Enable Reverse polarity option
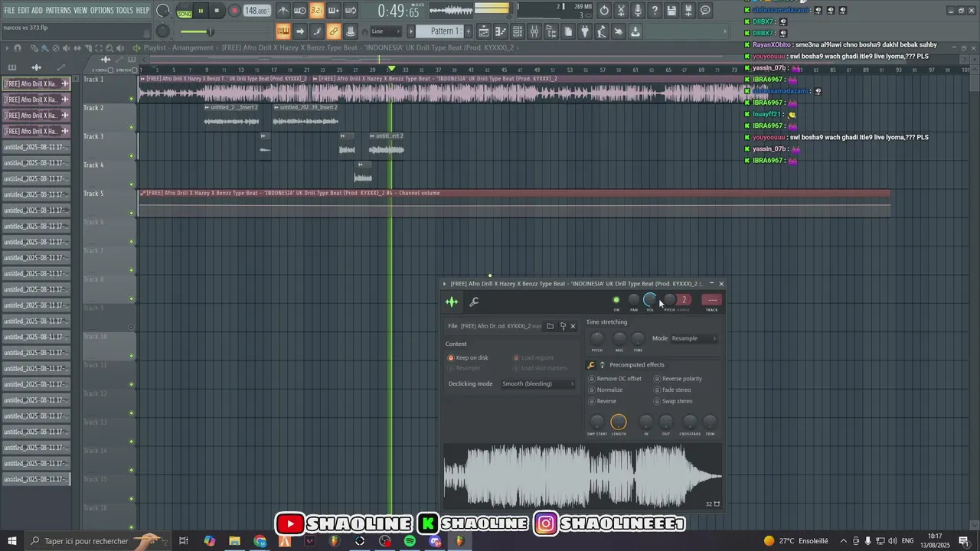 pos(678,379)
